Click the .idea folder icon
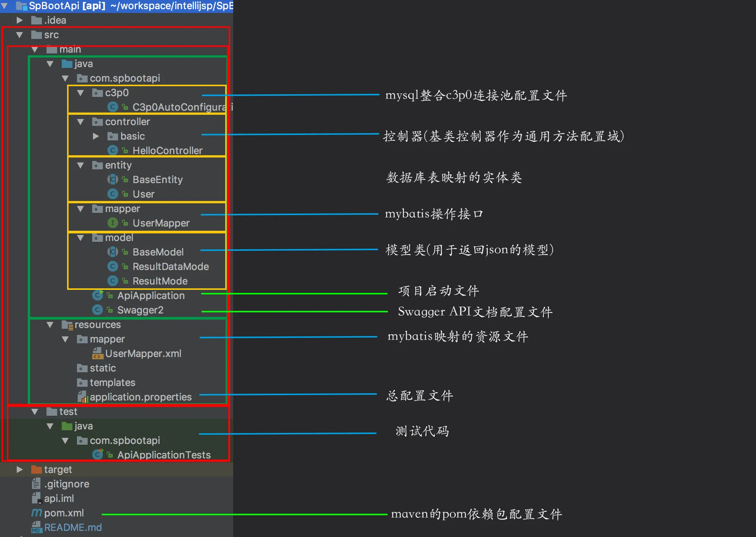This screenshot has width=756, height=537. tap(37, 20)
